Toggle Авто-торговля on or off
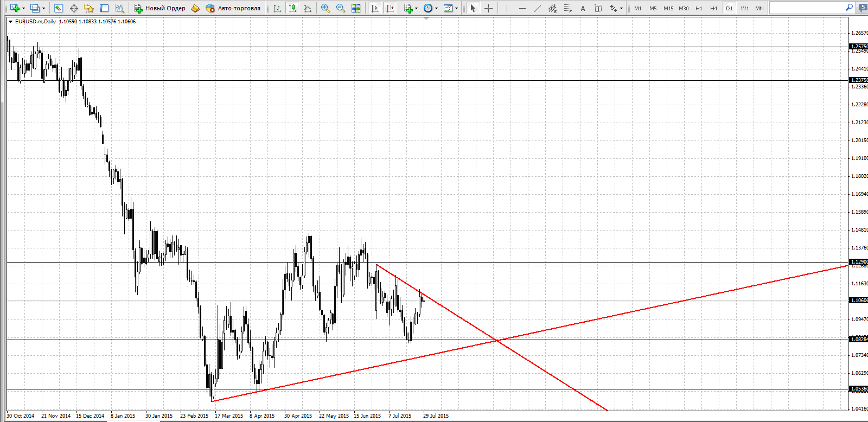The width and height of the screenshot is (868, 422). pos(233,8)
